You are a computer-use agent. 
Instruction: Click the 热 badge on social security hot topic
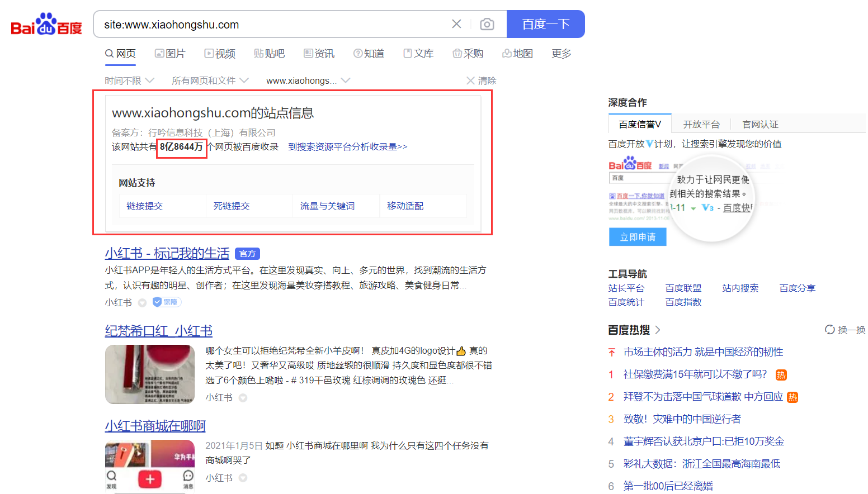tap(781, 375)
